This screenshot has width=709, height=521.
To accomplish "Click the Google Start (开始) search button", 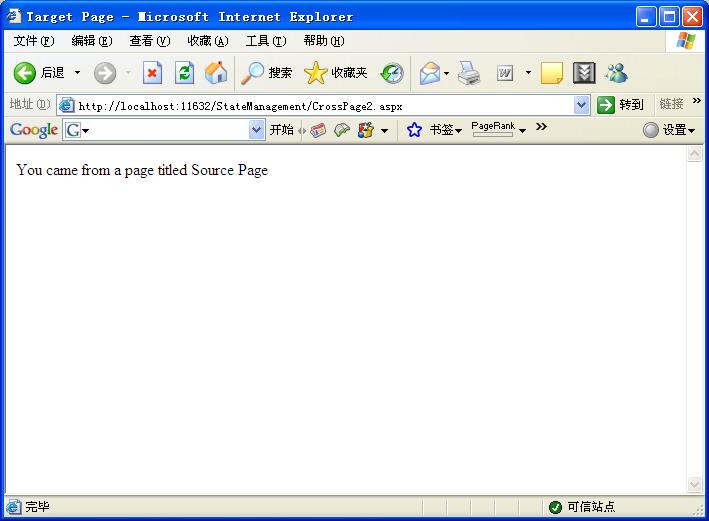I will tap(281, 130).
